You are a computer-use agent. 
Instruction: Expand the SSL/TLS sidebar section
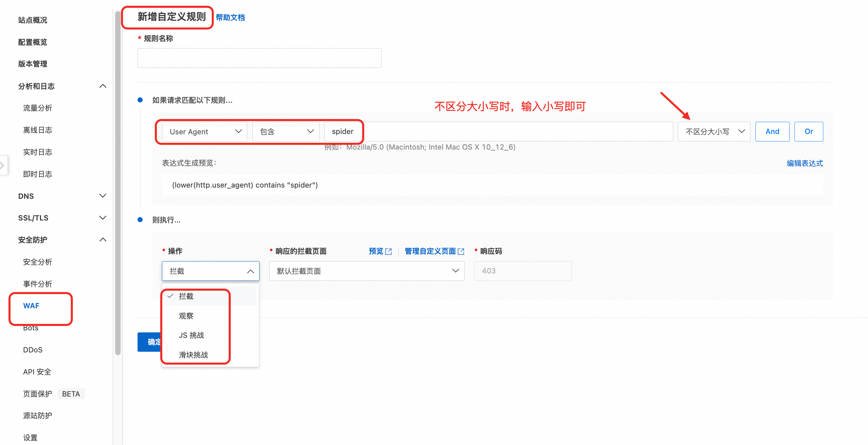point(103,218)
